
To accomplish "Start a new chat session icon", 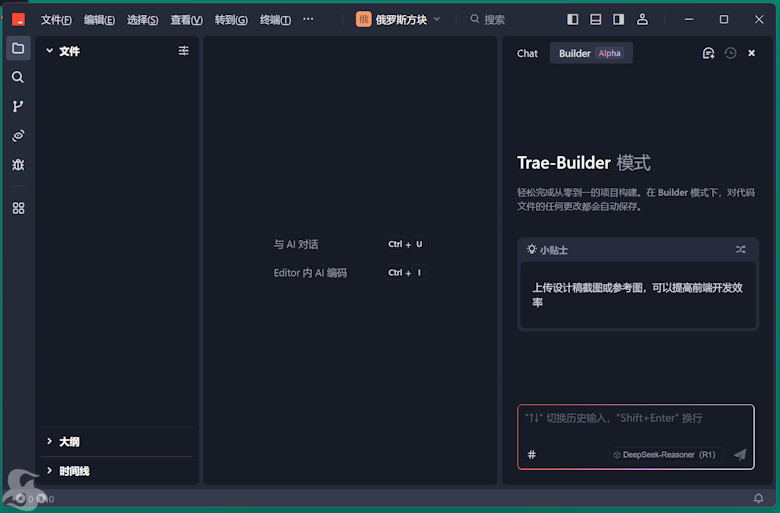I will (x=708, y=53).
